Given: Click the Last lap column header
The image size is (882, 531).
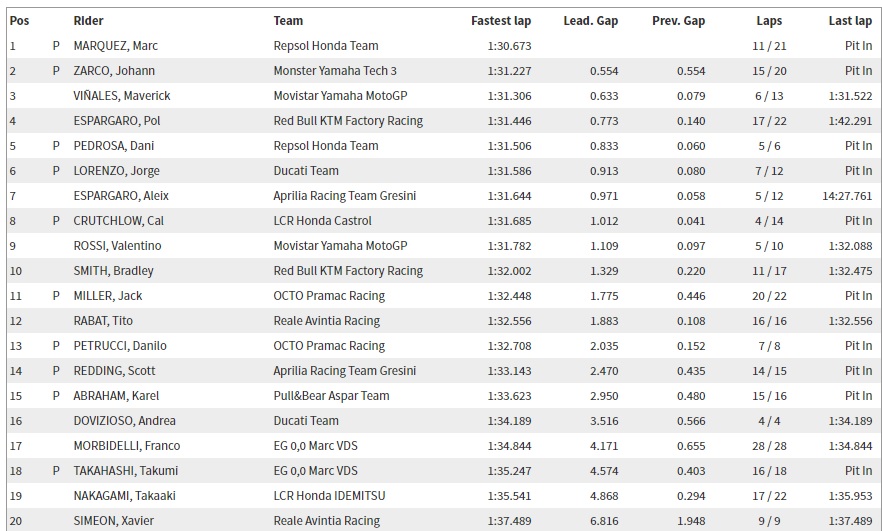Looking at the screenshot, I should pyautogui.click(x=850, y=20).
